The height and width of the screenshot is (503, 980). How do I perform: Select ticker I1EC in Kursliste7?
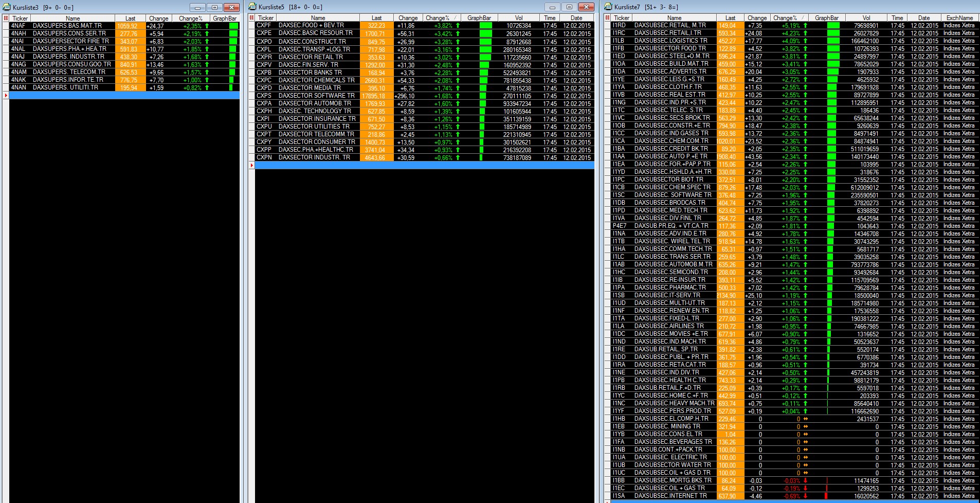coord(619,488)
